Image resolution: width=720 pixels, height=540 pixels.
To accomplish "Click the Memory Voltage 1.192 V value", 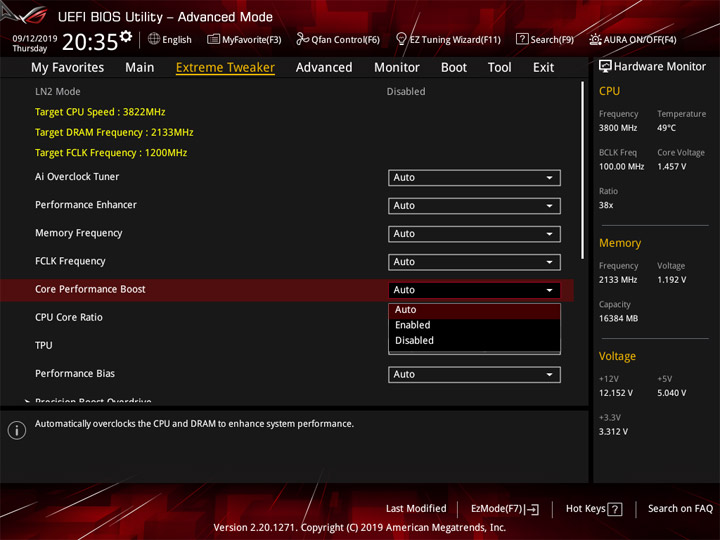I will pyautogui.click(x=671, y=280).
